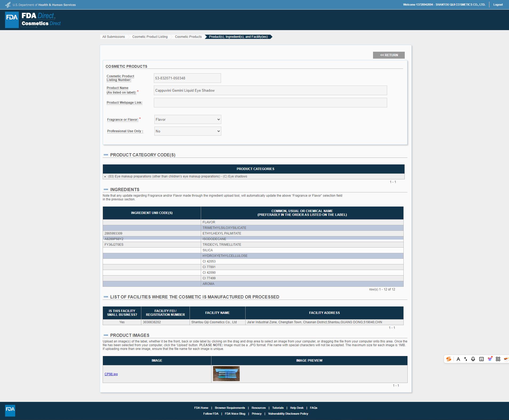Collapse the Product Category Code(s) section
This screenshot has width=509, height=420.
pos(106,155)
